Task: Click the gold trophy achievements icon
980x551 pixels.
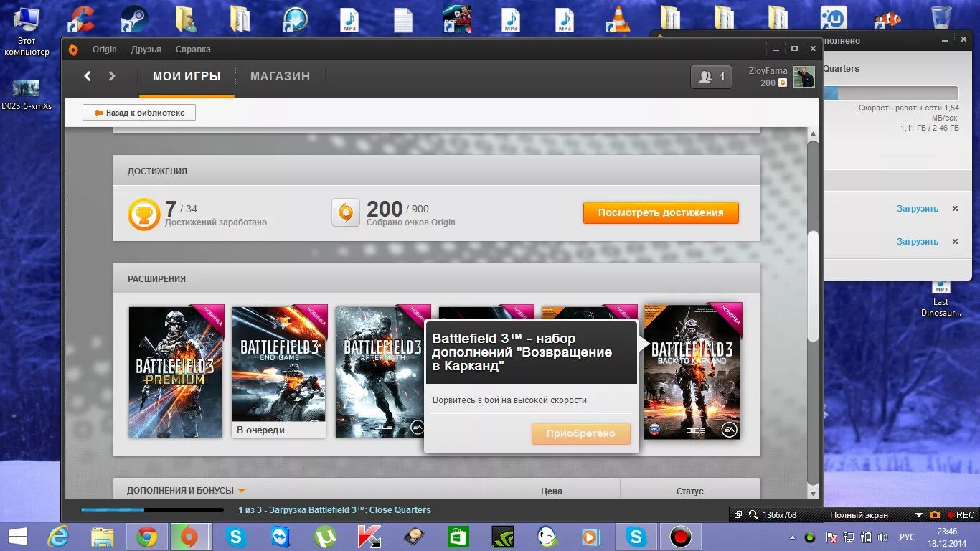Action: point(143,215)
